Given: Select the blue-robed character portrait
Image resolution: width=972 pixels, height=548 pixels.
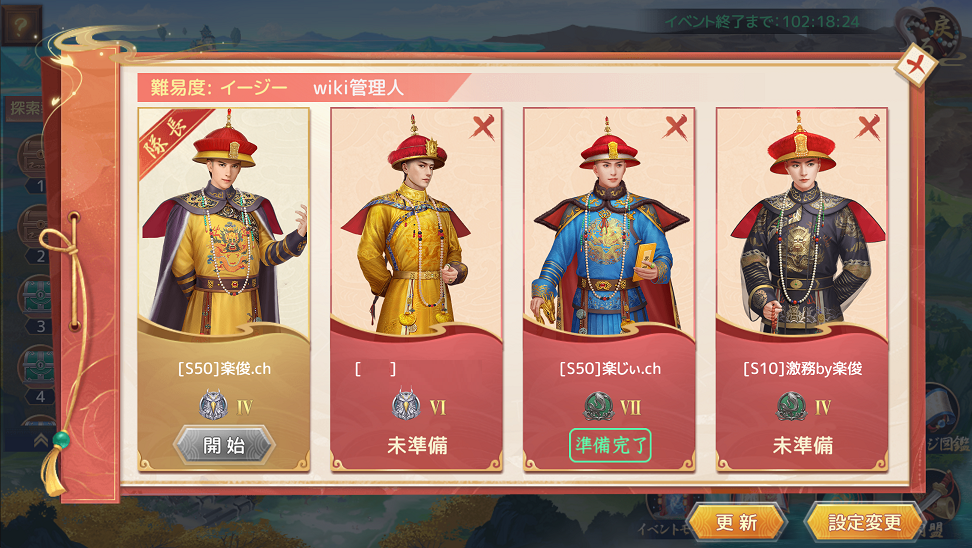Looking at the screenshot, I should click(609, 223).
